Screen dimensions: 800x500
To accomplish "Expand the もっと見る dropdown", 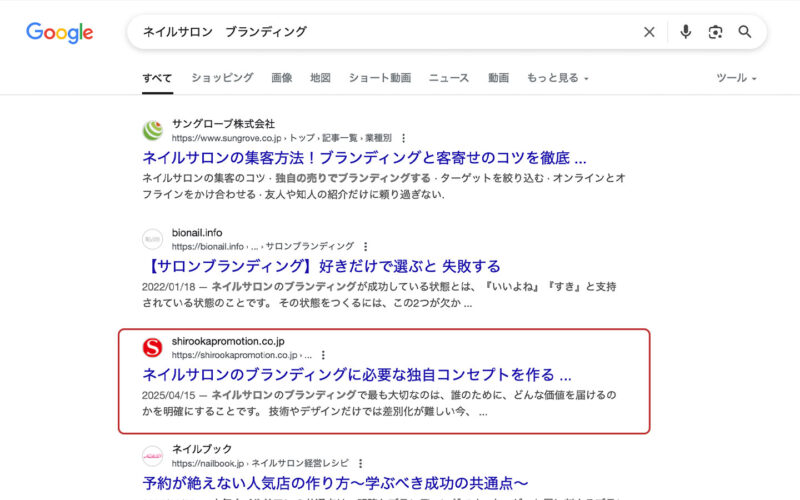I will pos(558,78).
